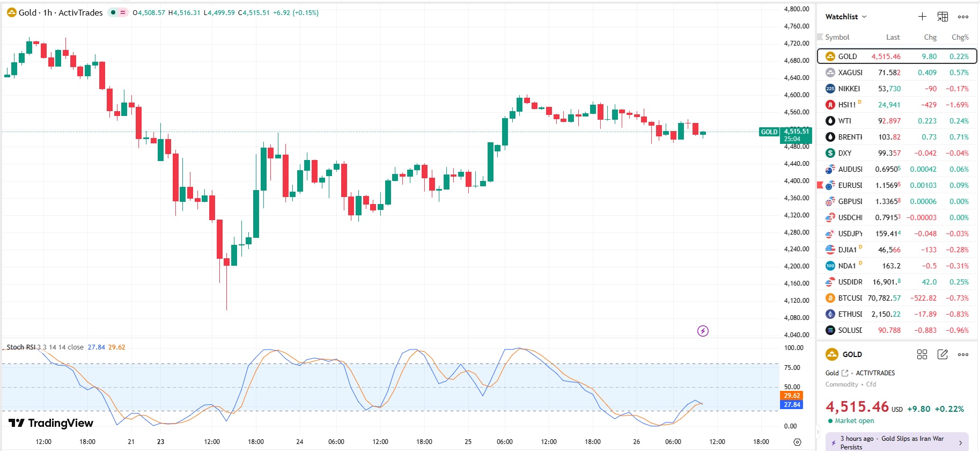Click the pink data-delay indicator in chart legend

123,12
